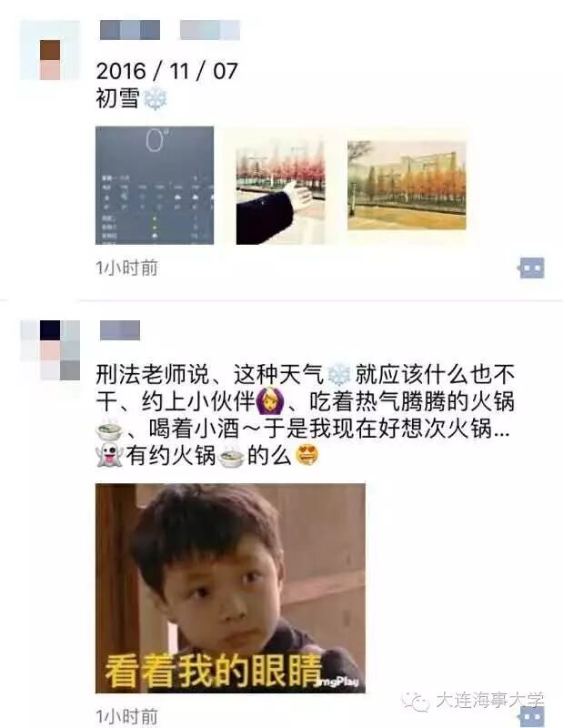563x728 pixels.
Task: Tap the 2016 / 11 / 07 post text
Action: 166,71
